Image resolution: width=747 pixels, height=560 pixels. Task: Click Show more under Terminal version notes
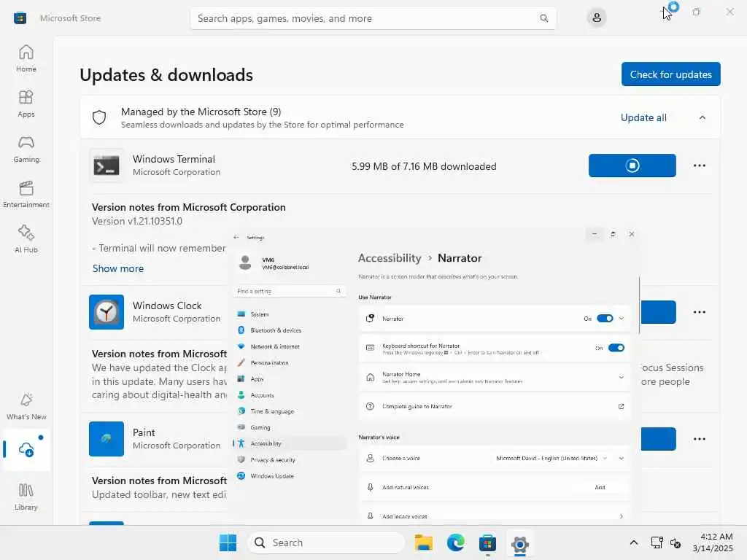[118, 268]
